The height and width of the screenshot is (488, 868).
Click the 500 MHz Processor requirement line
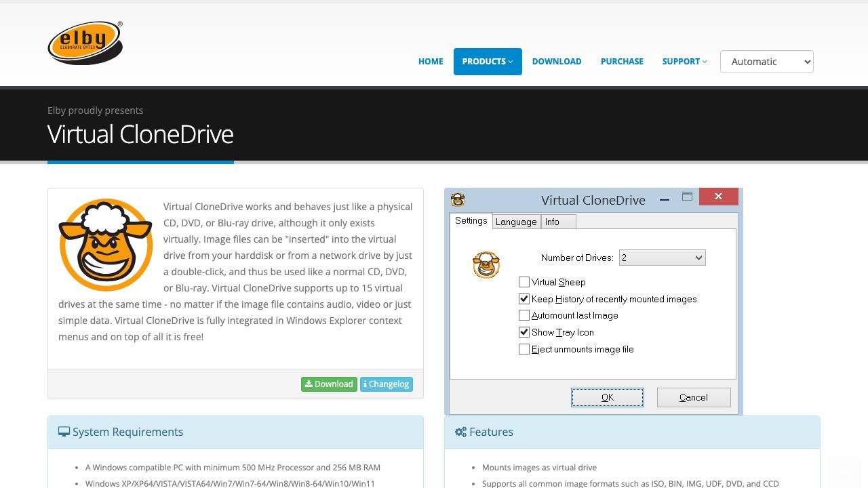click(x=233, y=468)
